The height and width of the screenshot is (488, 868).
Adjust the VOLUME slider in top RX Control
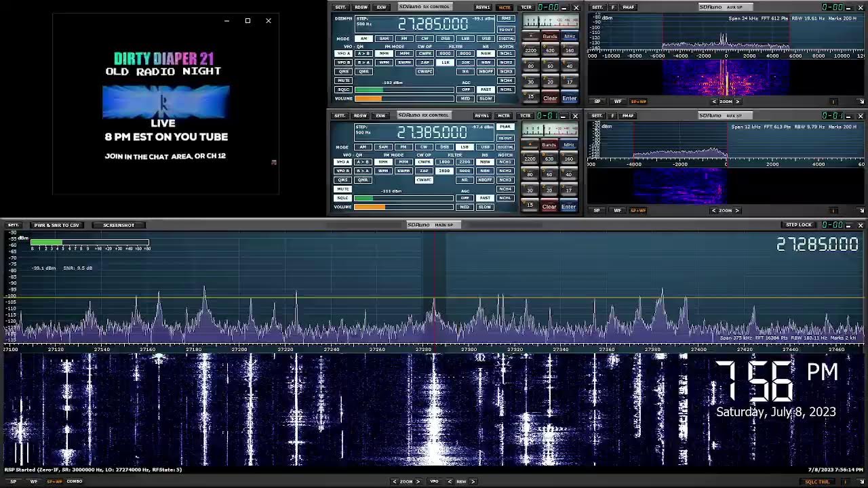404,98
